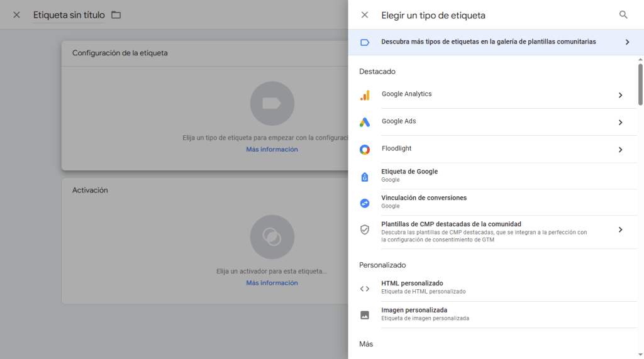The height and width of the screenshot is (359, 644).
Task: Click the Google Analytics logo icon
Action: (x=365, y=95)
